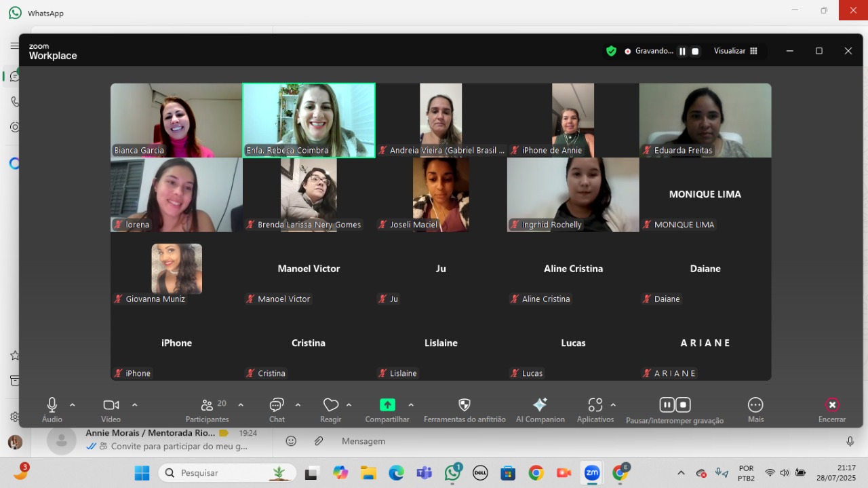
Task: Expand the Aplicativos options arrow
Action: coord(613,405)
